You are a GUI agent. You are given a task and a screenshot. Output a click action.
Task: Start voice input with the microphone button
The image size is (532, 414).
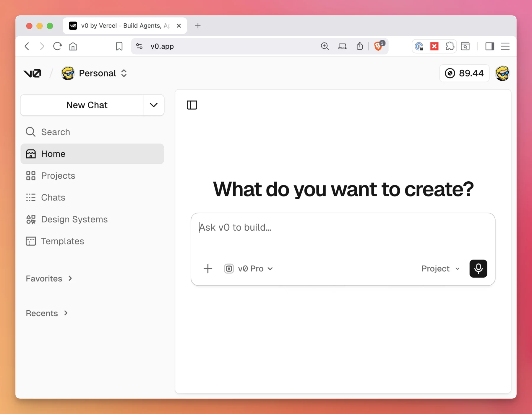pyautogui.click(x=478, y=268)
